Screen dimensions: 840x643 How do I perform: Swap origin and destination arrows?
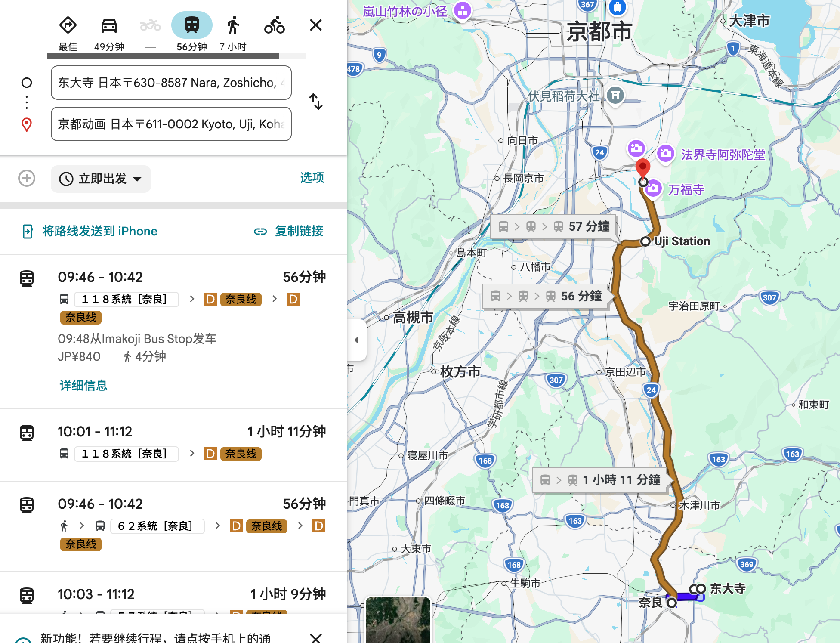(x=316, y=102)
